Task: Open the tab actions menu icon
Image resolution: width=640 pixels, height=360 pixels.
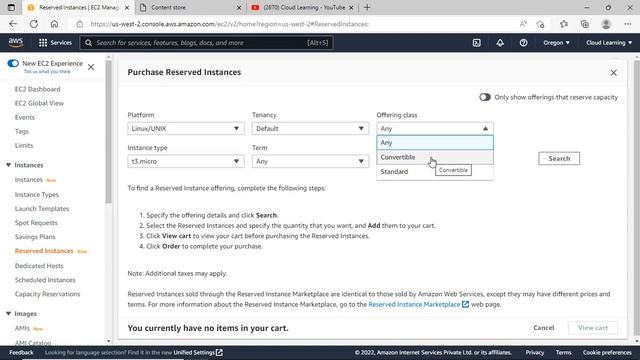Action: click(11, 7)
